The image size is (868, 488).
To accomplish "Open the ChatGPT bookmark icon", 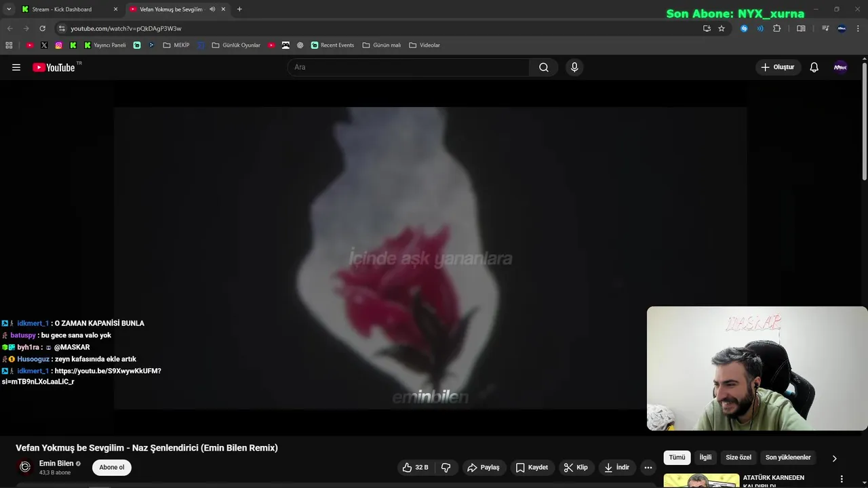I will (300, 45).
